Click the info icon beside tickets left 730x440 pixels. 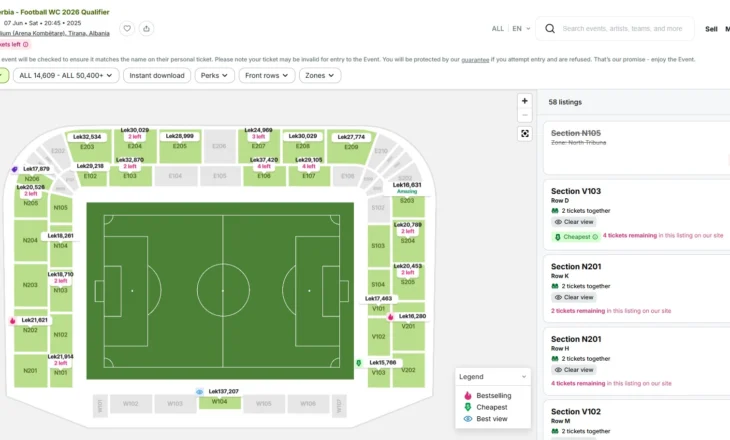(x=26, y=45)
